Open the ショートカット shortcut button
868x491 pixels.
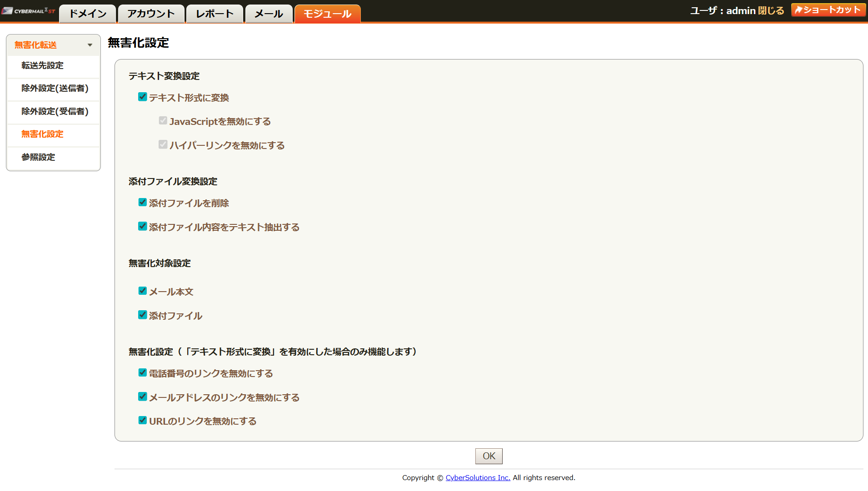click(828, 10)
